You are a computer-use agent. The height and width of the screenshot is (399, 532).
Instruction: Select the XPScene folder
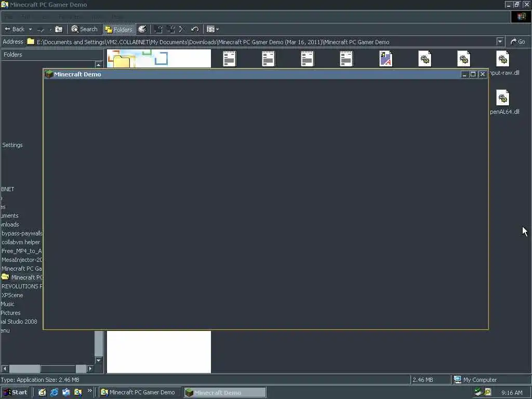click(x=12, y=295)
